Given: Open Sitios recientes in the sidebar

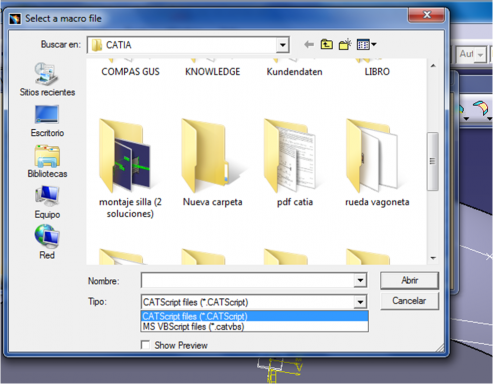Looking at the screenshot, I should tap(47, 79).
